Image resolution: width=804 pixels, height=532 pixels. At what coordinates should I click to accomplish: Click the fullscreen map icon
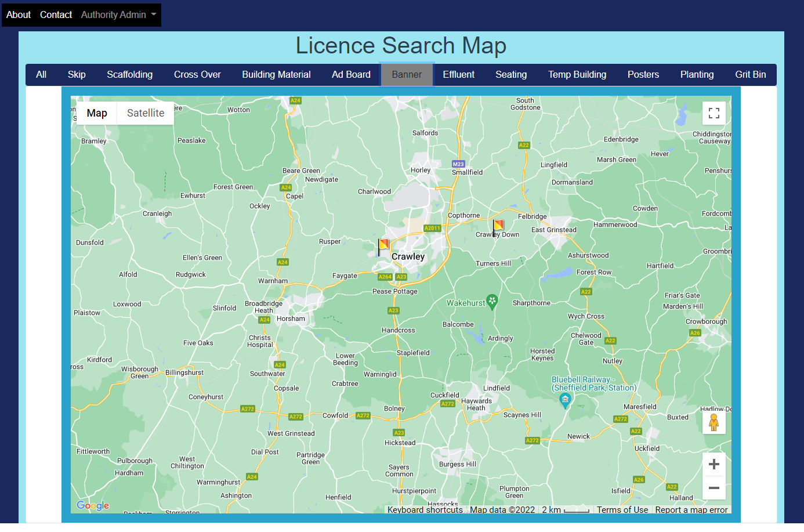coord(714,113)
